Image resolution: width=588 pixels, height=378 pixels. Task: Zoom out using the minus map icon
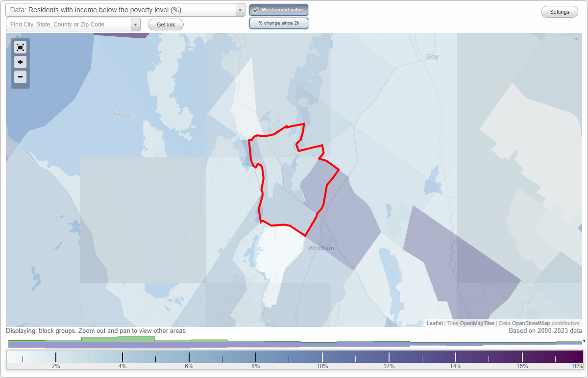[20, 76]
